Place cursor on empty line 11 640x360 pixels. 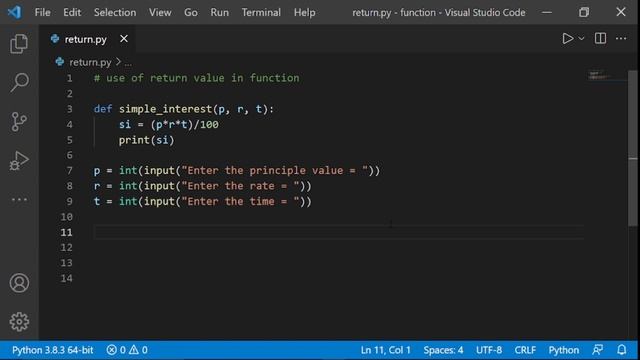tap(338, 232)
